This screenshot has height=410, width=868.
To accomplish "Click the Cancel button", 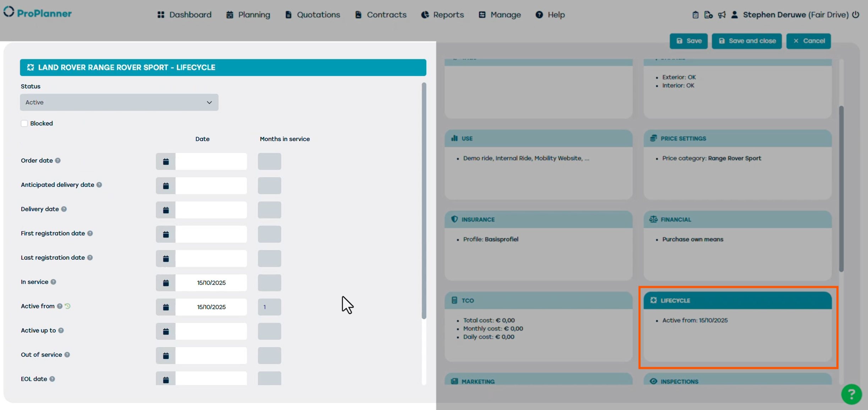I will click(808, 41).
